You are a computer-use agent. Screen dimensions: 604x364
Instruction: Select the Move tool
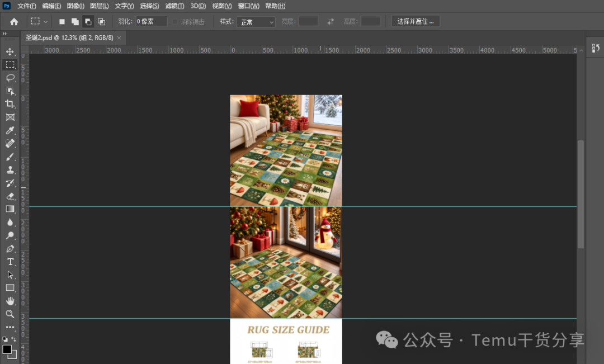pos(10,51)
